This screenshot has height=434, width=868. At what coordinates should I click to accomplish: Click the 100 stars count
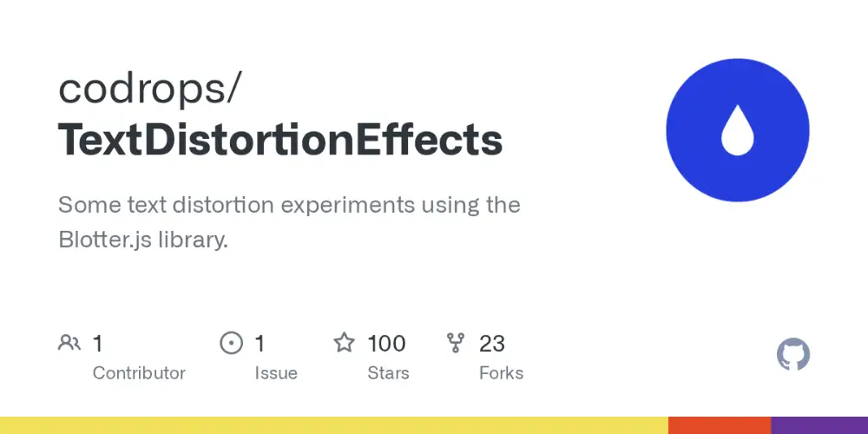pos(386,344)
